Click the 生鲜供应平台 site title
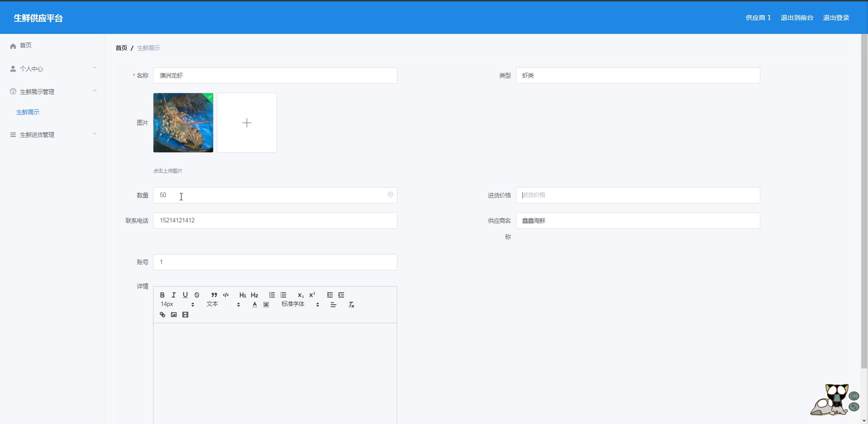The height and width of the screenshot is (424, 868). click(x=38, y=18)
